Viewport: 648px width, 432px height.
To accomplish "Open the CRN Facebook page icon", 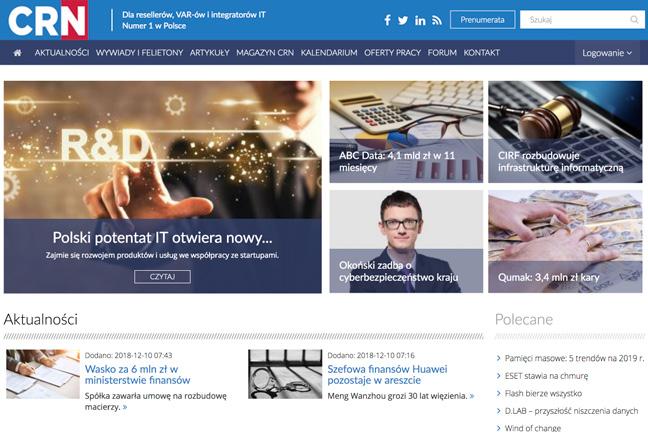I will pos(387,20).
